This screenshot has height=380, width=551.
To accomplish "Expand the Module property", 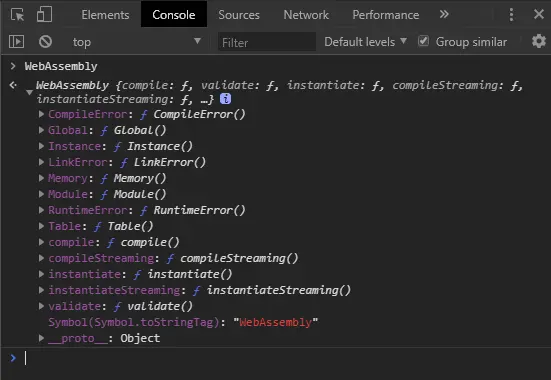I will [x=41, y=194].
